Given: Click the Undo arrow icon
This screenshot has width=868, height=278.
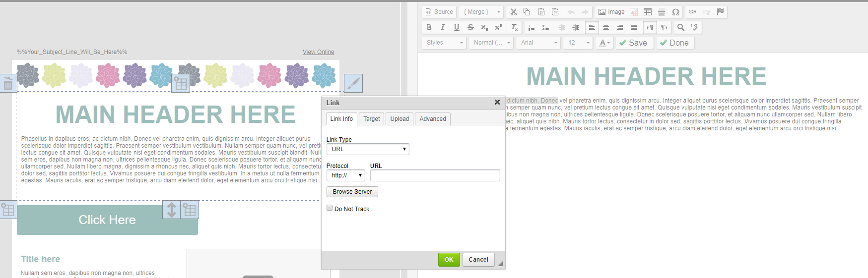Looking at the screenshot, I should 571,12.
